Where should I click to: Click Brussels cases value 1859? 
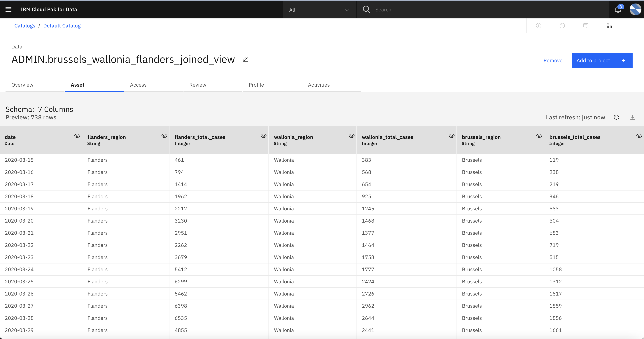[x=556, y=306]
